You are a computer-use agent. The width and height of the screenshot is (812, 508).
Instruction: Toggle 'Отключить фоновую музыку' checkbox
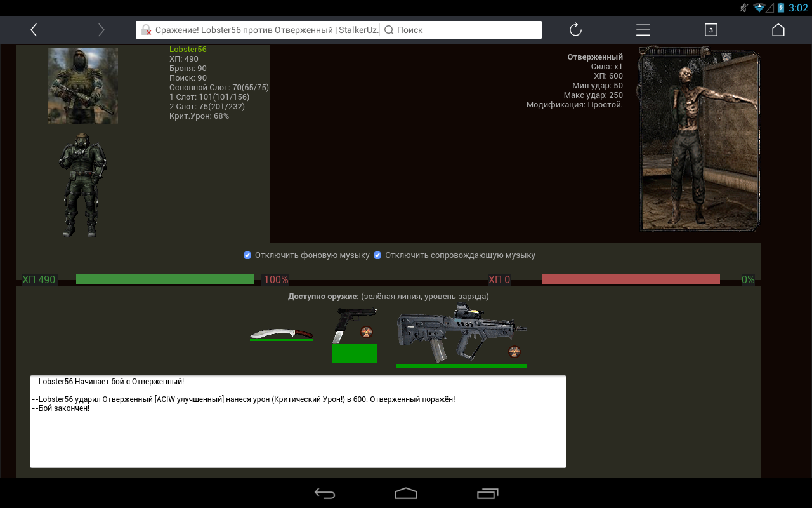coord(247,255)
